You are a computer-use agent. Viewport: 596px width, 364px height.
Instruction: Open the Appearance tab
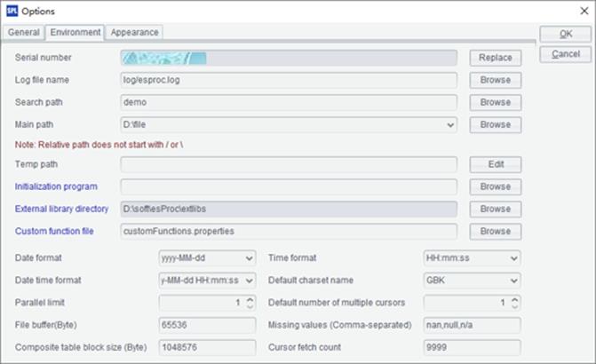pyautogui.click(x=134, y=32)
